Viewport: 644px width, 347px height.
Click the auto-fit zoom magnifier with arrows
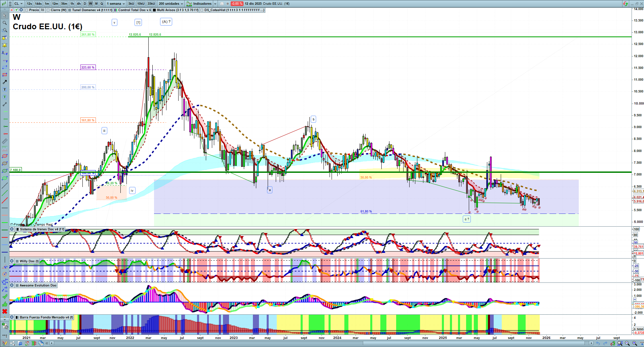pyautogui.click(x=620, y=343)
